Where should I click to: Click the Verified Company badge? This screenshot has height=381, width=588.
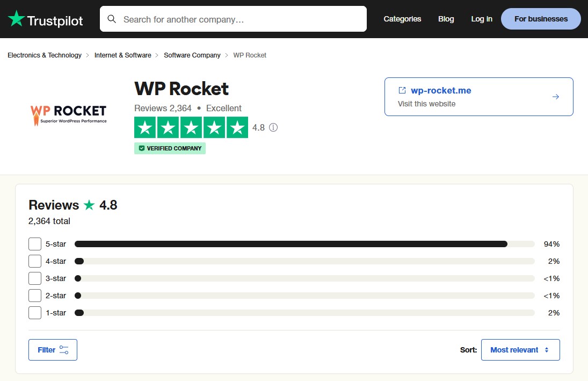coord(170,148)
